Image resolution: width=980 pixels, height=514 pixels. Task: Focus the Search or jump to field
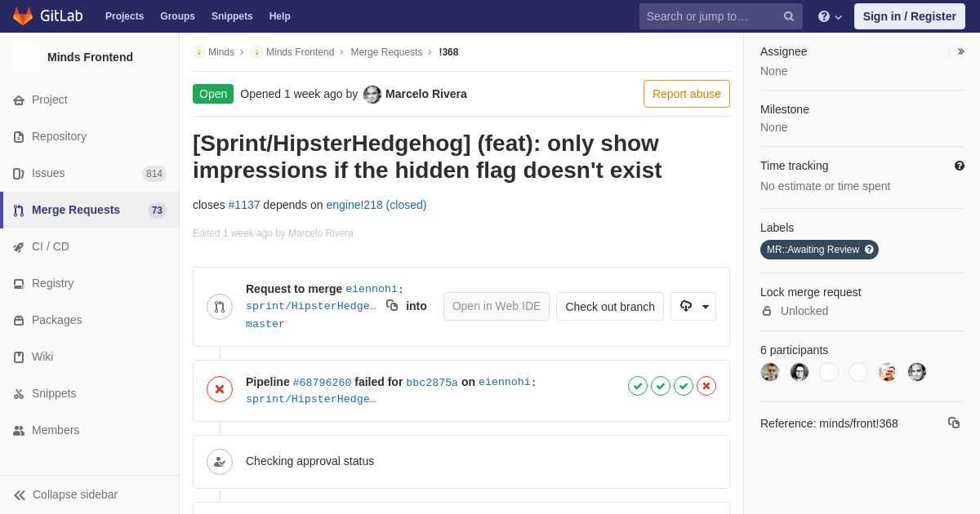click(720, 16)
